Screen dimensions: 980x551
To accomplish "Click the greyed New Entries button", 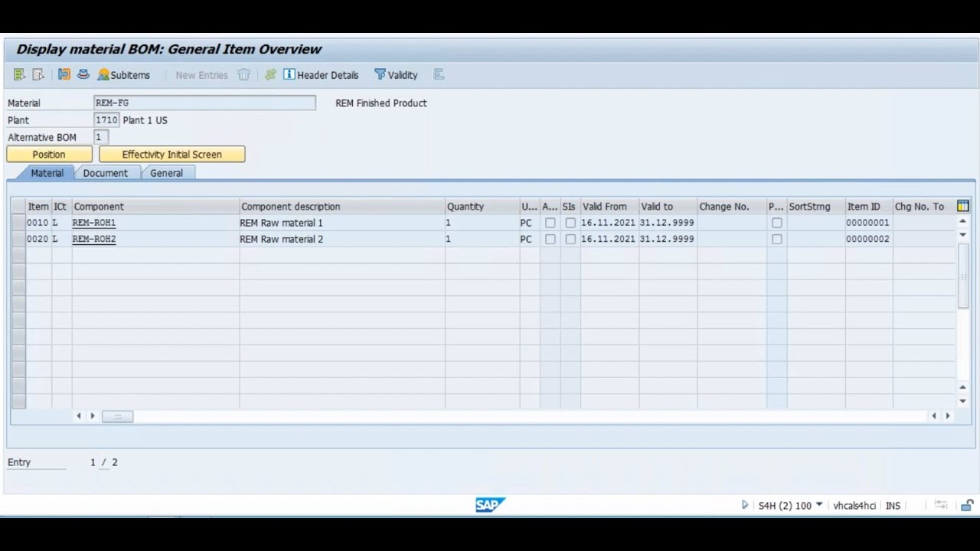I will click(201, 75).
